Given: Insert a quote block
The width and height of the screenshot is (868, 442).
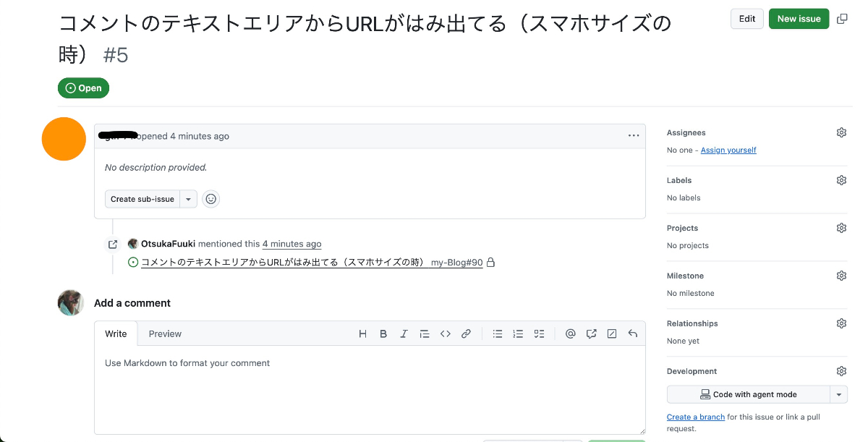Looking at the screenshot, I should [425, 334].
